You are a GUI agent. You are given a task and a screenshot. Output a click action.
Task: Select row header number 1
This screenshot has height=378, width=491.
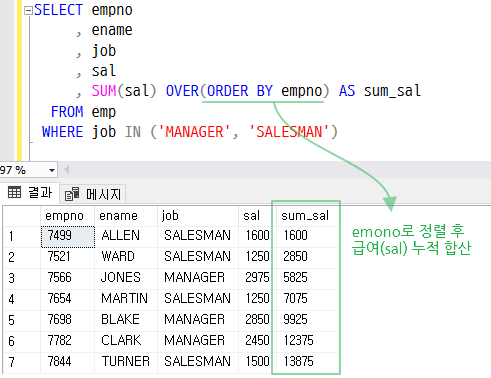[22, 236]
